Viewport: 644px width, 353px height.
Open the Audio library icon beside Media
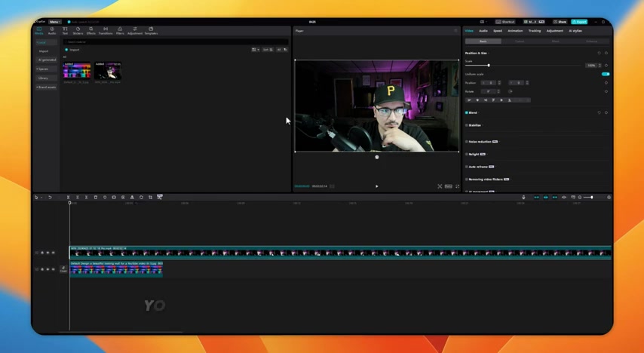click(x=52, y=31)
